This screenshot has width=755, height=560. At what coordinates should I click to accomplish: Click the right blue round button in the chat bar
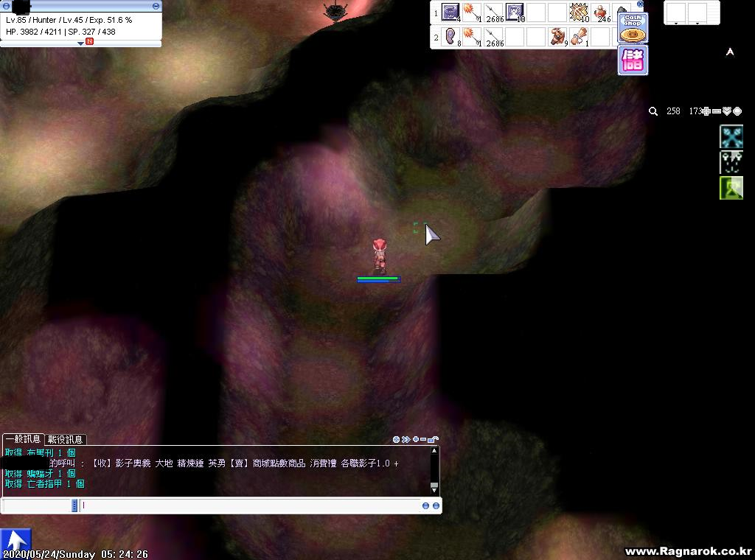tap(436, 505)
